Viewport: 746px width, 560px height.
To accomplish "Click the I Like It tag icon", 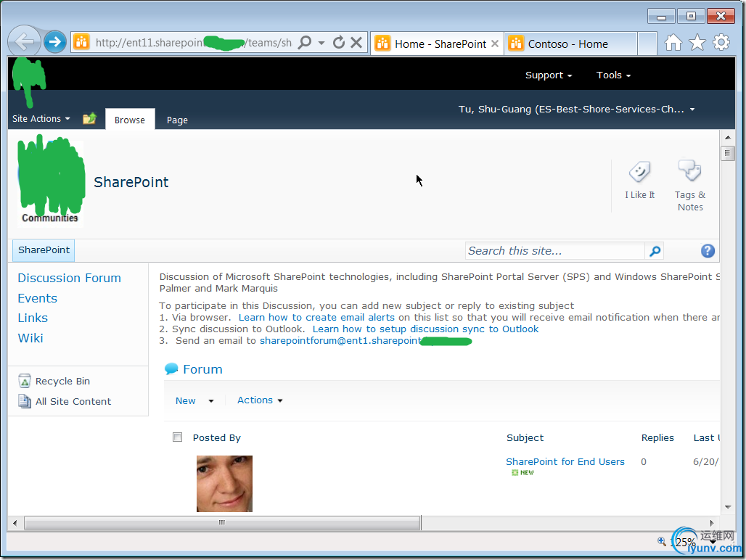I will pyautogui.click(x=639, y=172).
